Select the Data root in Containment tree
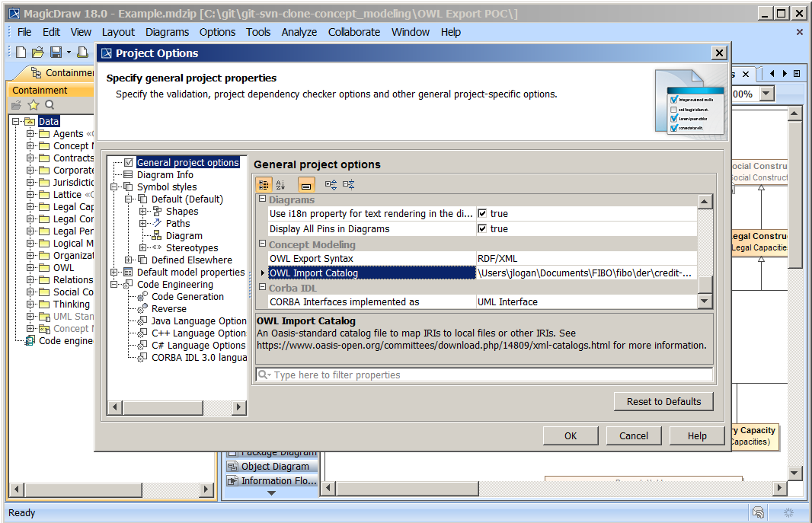812x523 pixels. pos(49,121)
